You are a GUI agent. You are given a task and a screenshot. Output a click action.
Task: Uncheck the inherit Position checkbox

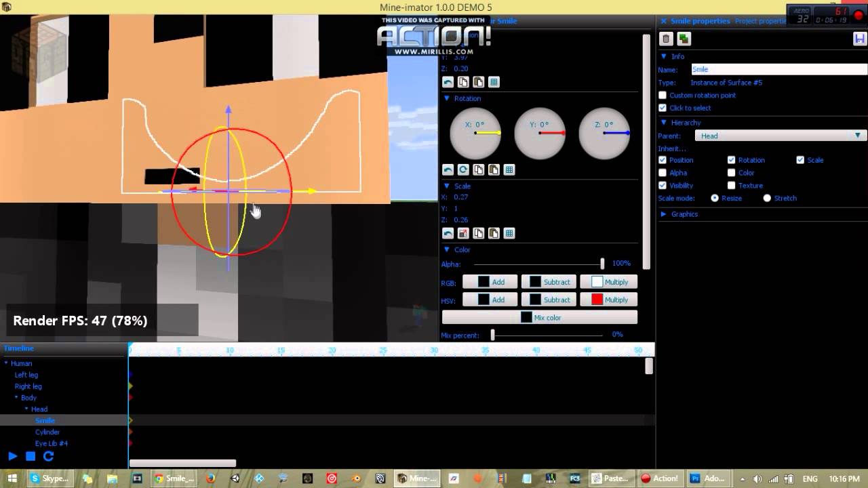click(663, 160)
